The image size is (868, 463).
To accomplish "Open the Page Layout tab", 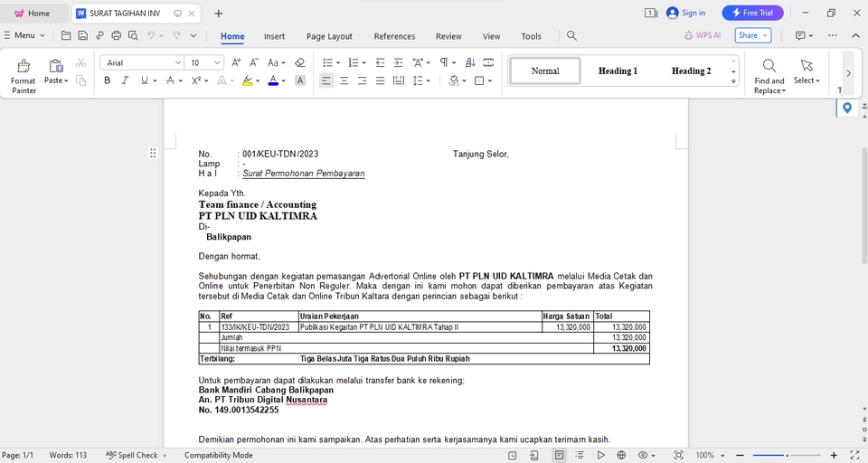I will (329, 36).
